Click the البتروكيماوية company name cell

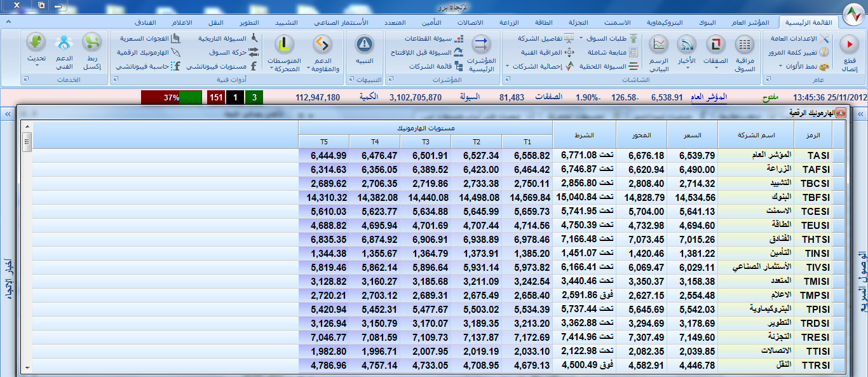click(756, 309)
